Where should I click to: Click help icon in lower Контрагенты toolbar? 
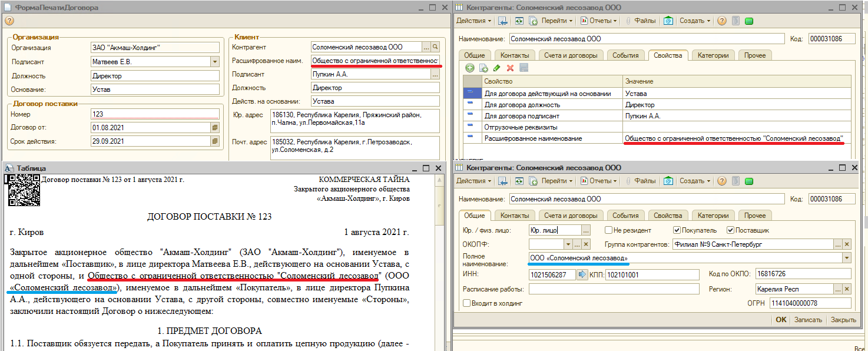pyautogui.click(x=722, y=181)
